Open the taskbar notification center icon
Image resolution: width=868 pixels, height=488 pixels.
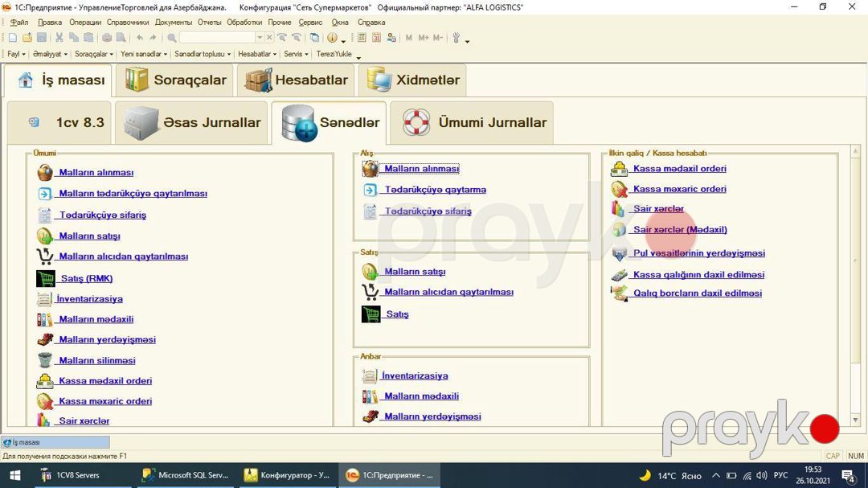(848, 476)
